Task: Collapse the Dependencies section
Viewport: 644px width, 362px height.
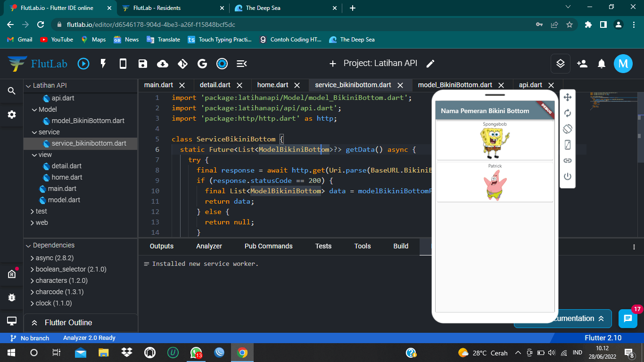Action: point(28,246)
